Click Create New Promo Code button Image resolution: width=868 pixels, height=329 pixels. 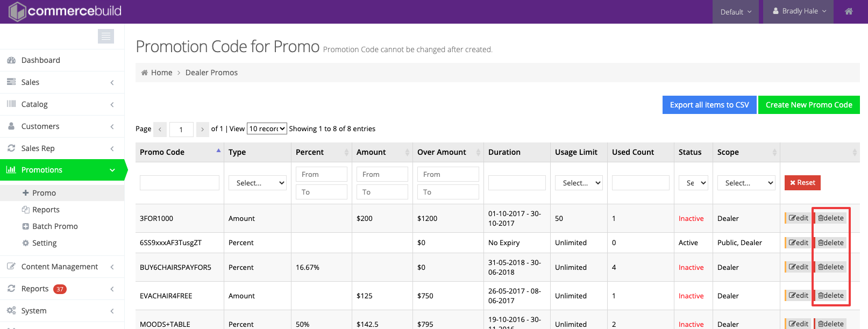pos(808,105)
